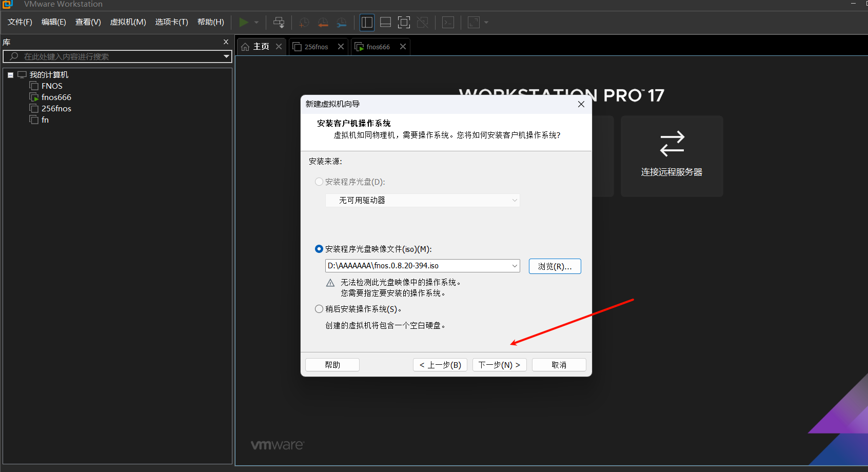Click the send Ctrl+Alt+Del toolbar icon
The width and height of the screenshot is (868, 472).
coord(279,22)
